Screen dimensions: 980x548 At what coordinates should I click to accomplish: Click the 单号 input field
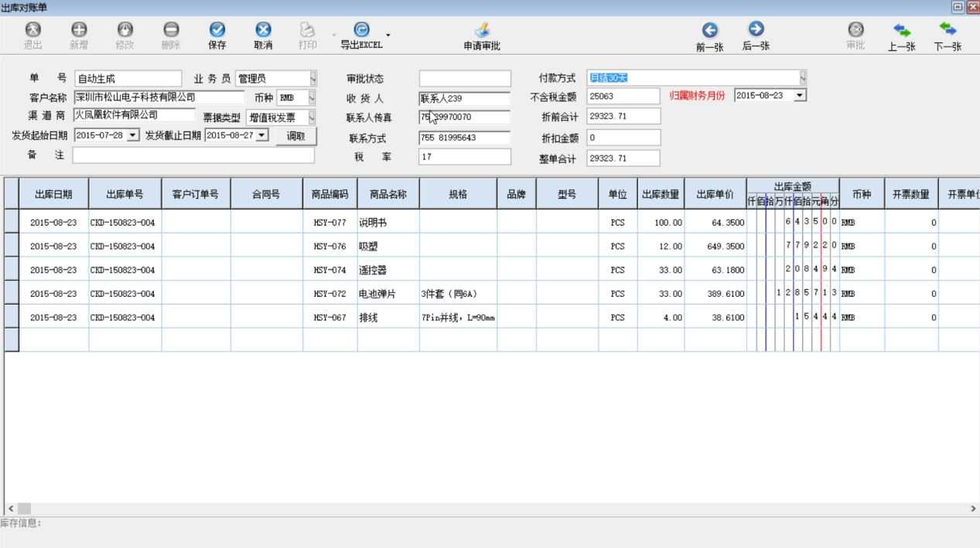pyautogui.click(x=128, y=79)
